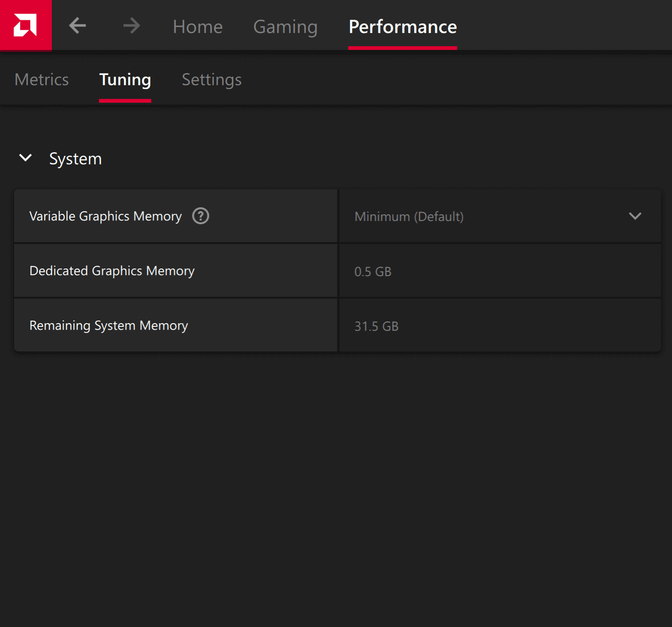Click the System heading
This screenshot has width=672, height=627.
(75, 158)
